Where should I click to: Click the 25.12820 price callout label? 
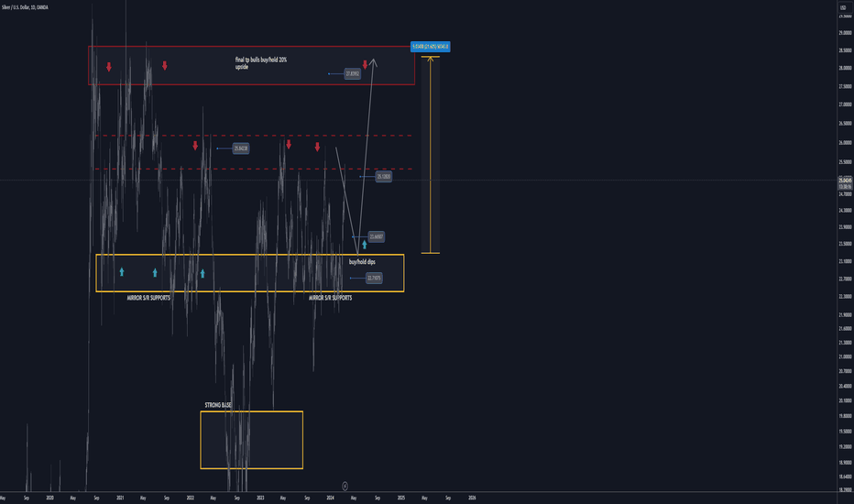383,177
